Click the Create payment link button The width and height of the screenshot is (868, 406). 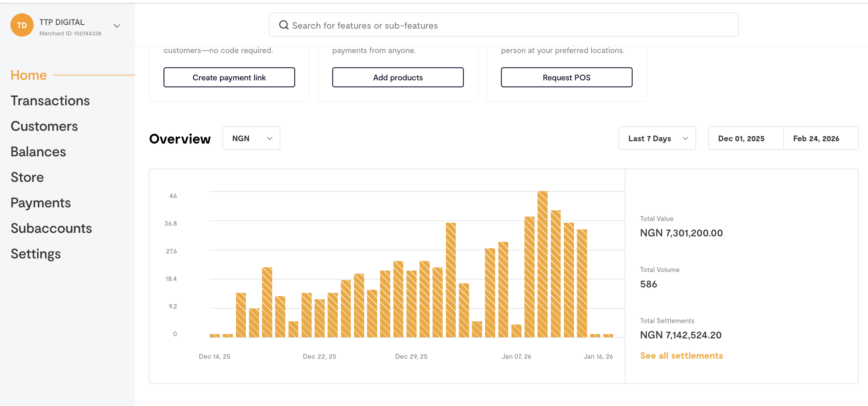pos(229,77)
